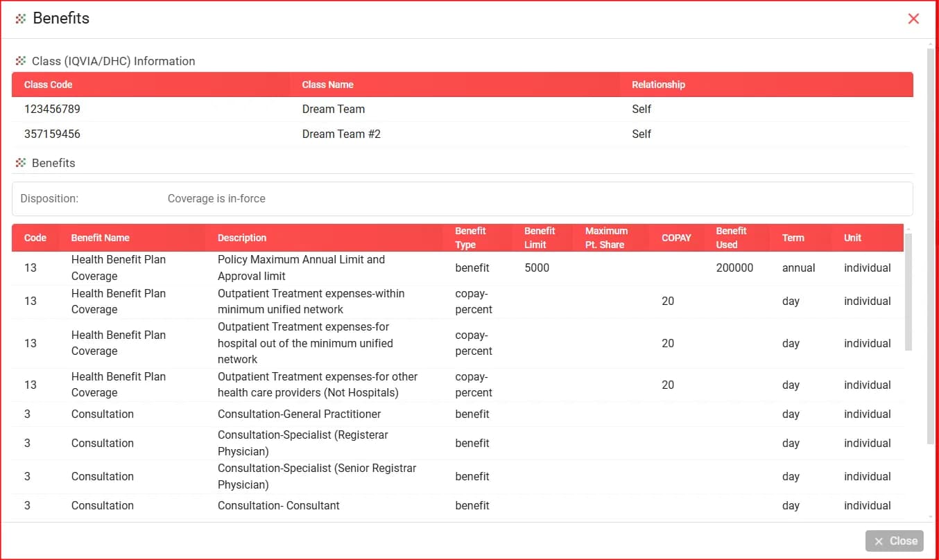Click the Maximum Pt. Share column header
This screenshot has width=939, height=560.
[x=606, y=238]
